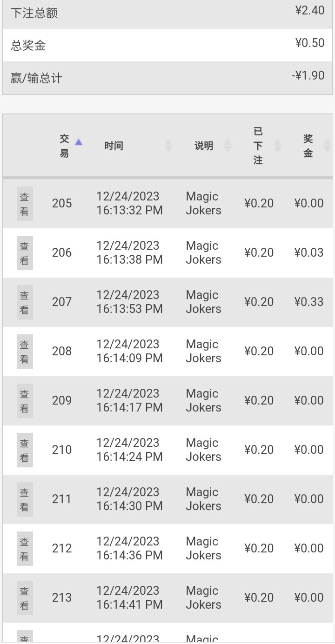Sort by 交易 column using blue arrow

[79, 142]
